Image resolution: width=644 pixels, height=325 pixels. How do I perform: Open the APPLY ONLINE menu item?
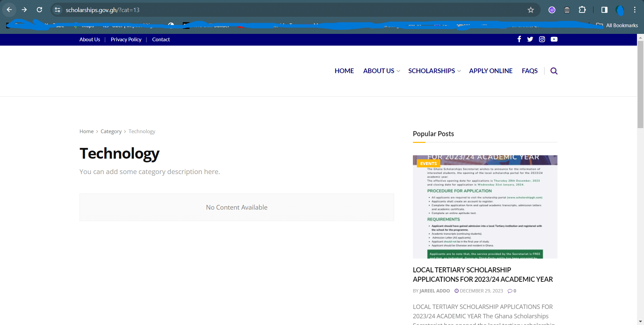tap(490, 71)
